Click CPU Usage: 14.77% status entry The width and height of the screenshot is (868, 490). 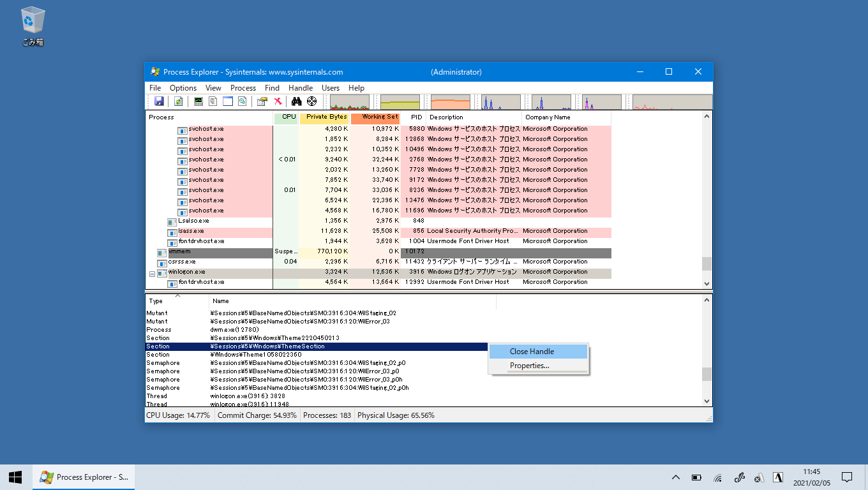[178, 415]
